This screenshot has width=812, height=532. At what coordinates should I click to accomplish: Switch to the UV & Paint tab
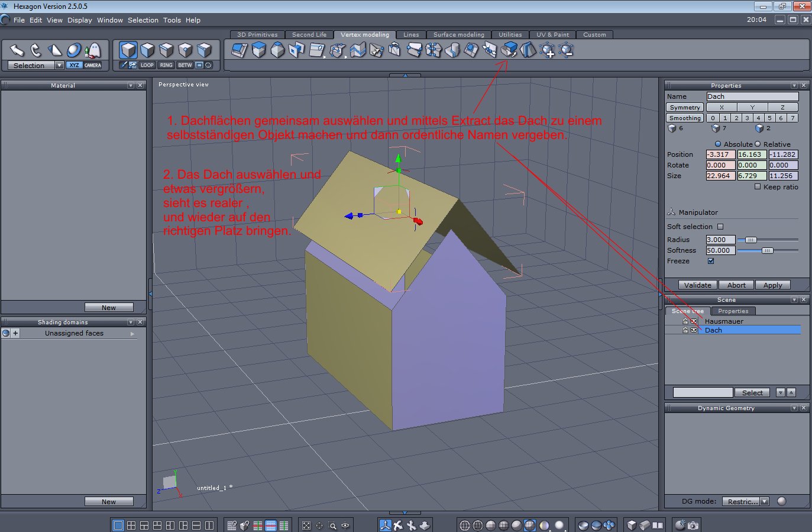coord(552,34)
